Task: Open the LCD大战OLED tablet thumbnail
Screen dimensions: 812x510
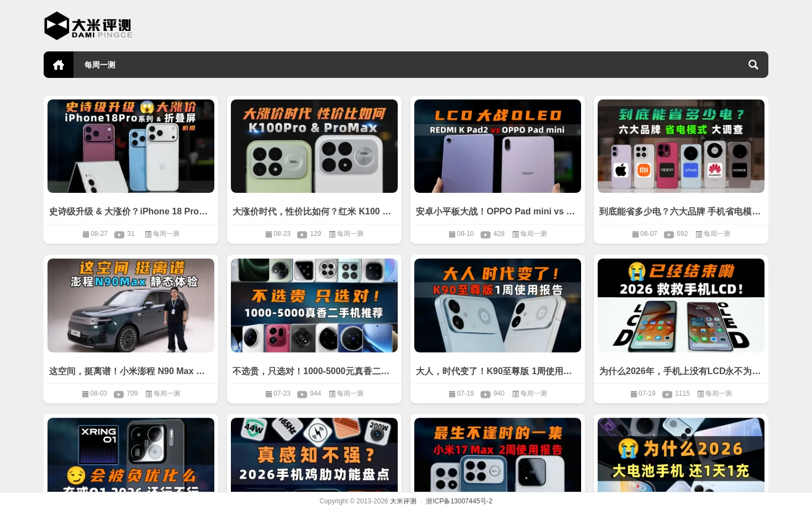Action: click(x=498, y=146)
